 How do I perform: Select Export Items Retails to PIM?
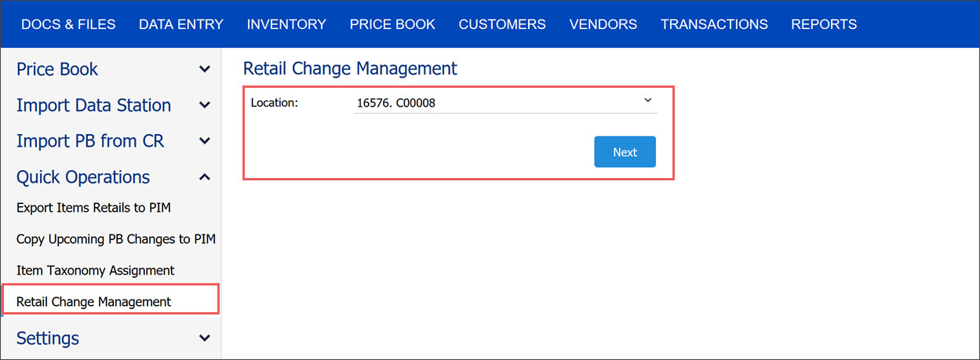[x=93, y=208]
